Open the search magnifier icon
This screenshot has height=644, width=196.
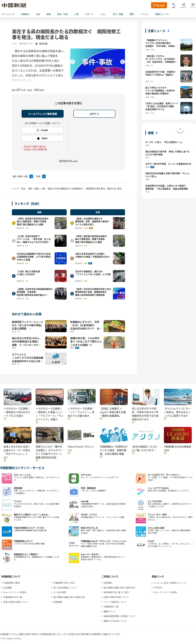174,5
